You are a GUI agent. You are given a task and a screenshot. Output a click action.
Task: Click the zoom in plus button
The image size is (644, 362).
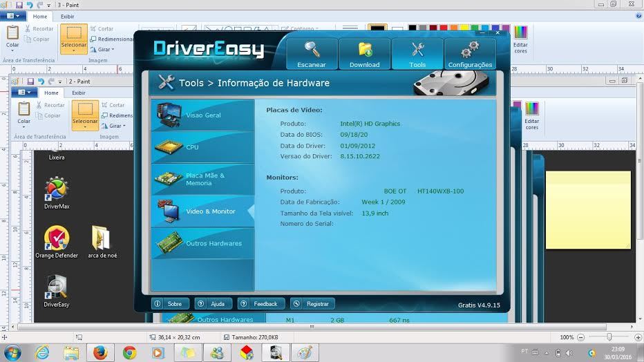coord(638,337)
